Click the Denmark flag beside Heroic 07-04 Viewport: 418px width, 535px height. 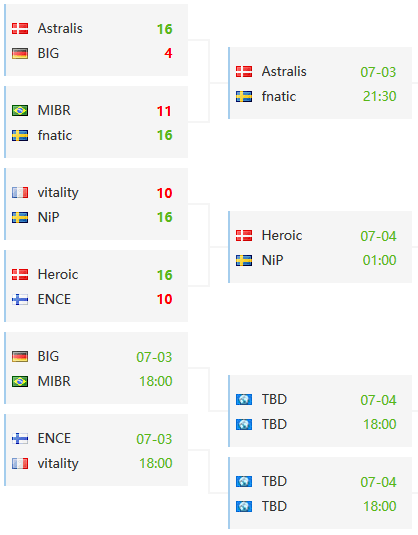tap(244, 236)
